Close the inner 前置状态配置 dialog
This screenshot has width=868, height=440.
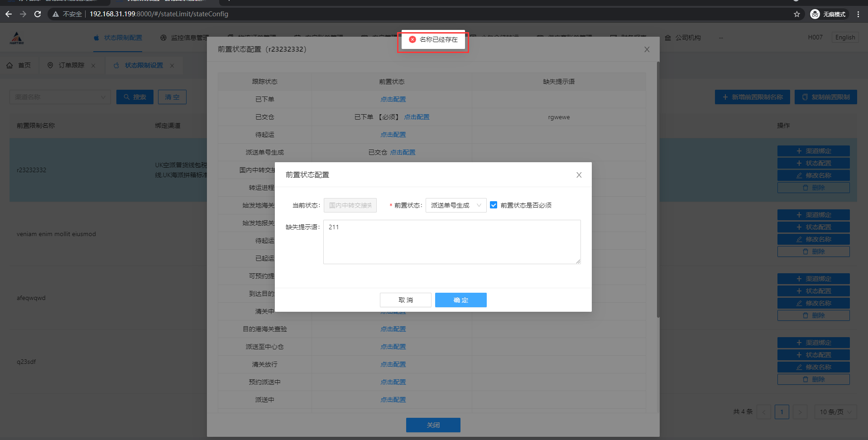click(x=579, y=175)
